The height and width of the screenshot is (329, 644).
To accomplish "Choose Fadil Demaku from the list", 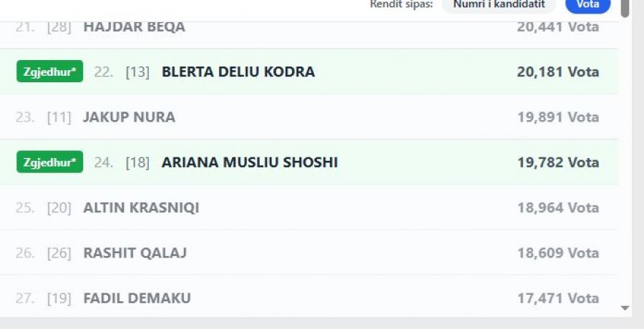I will coord(137,298).
